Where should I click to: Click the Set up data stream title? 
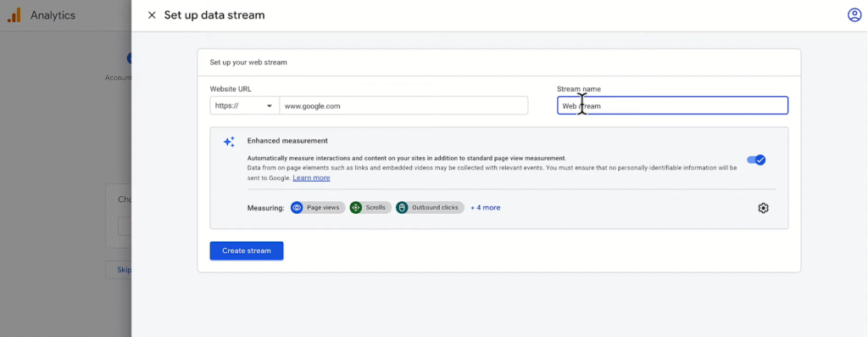(x=214, y=15)
